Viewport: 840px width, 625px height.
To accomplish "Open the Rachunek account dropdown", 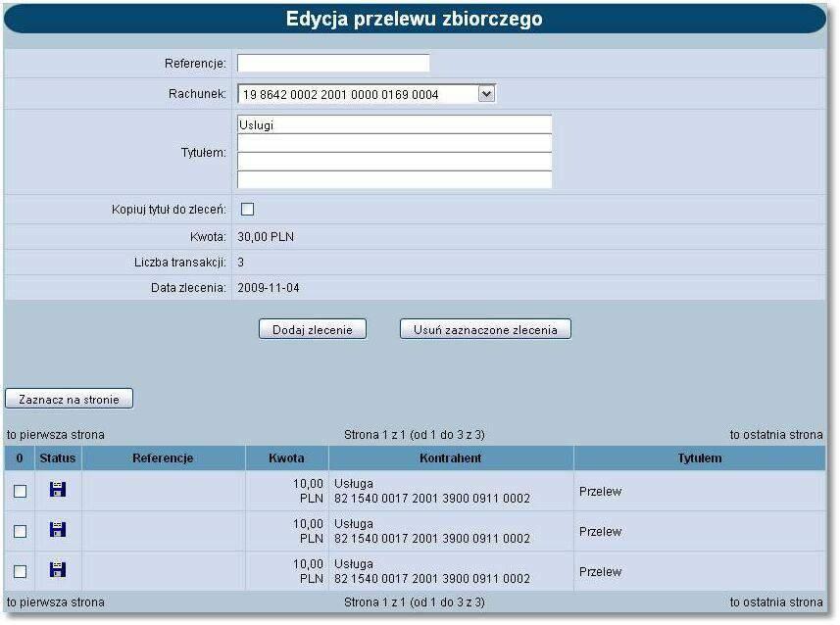I will (x=367, y=94).
